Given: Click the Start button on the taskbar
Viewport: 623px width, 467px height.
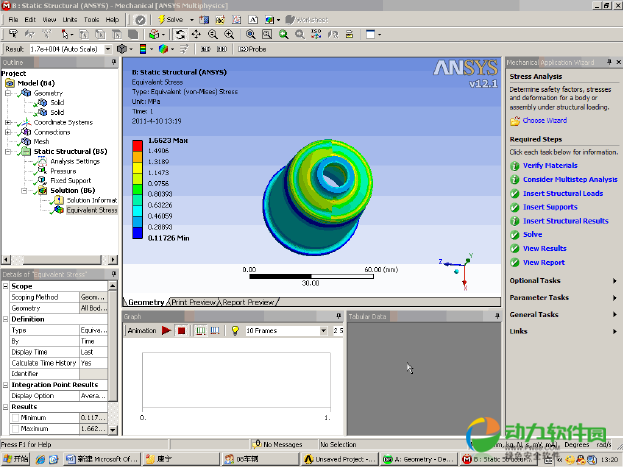Looking at the screenshot, I should (x=16, y=459).
